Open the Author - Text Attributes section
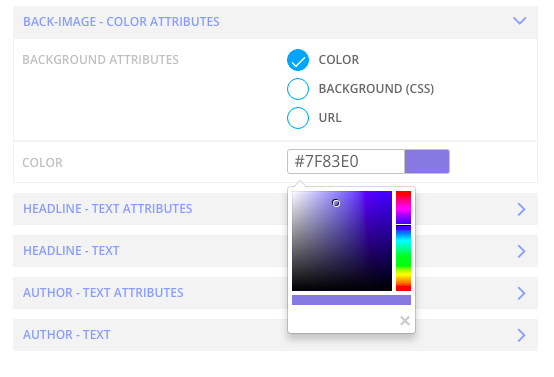This screenshot has width=554, height=377. pyautogui.click(x=276, y=293)
